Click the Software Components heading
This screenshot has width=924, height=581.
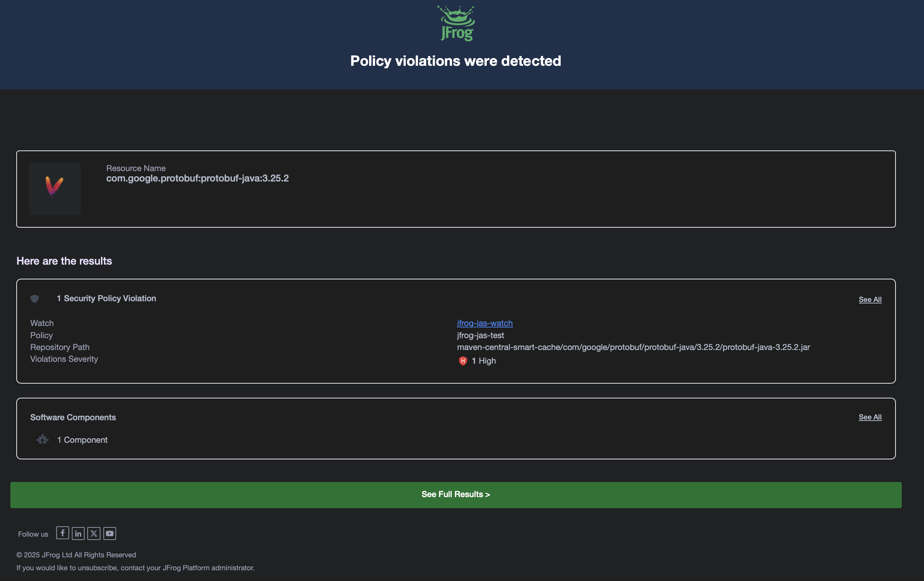point(73,417)
